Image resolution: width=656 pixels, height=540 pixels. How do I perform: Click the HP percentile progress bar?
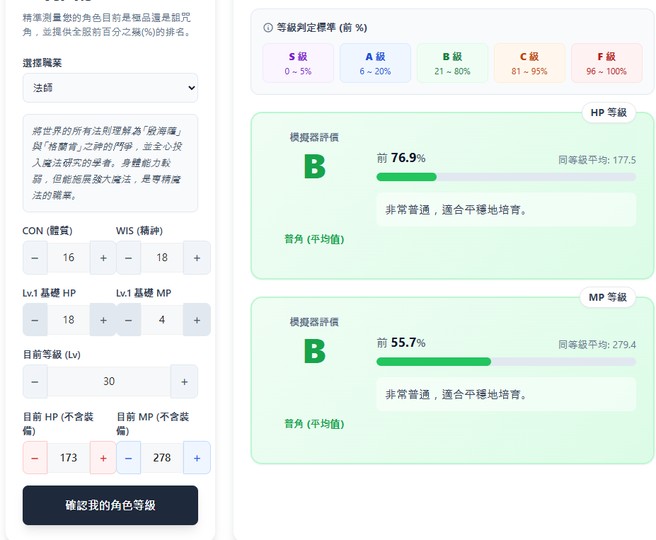505,177
